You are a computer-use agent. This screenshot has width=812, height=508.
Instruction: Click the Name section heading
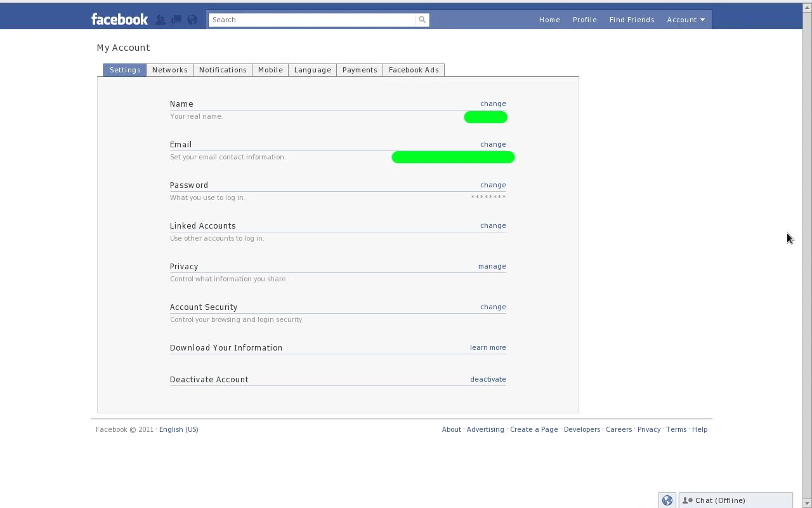(181, 104)
